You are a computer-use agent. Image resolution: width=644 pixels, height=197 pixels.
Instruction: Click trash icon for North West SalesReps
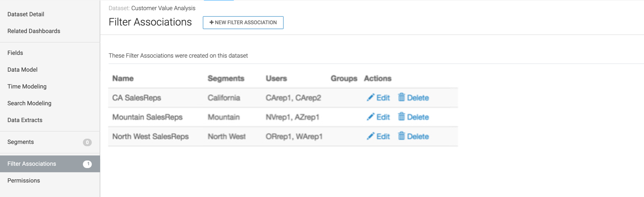tap(401, 136)
